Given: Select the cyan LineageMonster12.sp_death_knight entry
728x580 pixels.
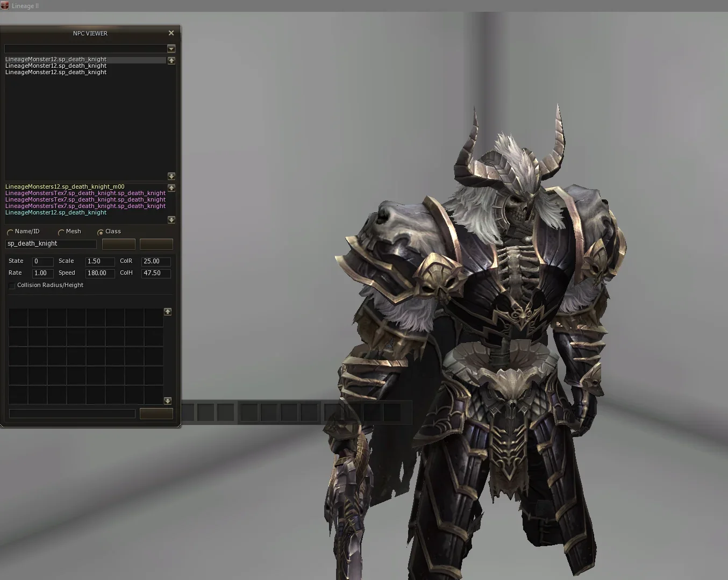Looking at the screenshot, I should pos(56,212).
